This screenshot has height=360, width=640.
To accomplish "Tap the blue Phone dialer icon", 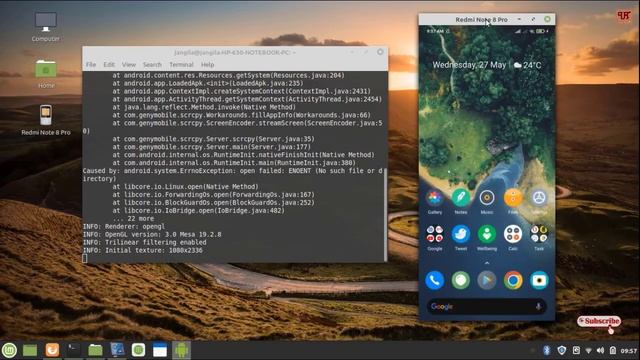I will [x=435, y=280].
